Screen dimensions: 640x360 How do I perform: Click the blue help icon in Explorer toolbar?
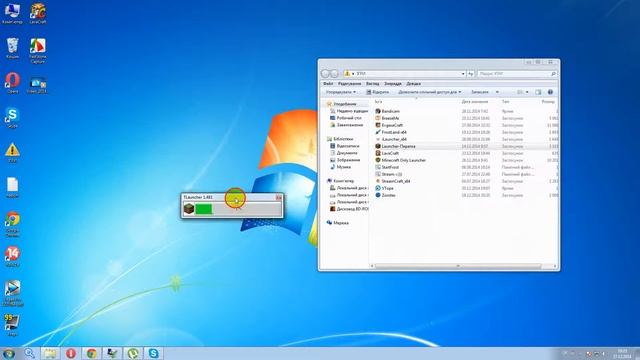tap(550, 92)
